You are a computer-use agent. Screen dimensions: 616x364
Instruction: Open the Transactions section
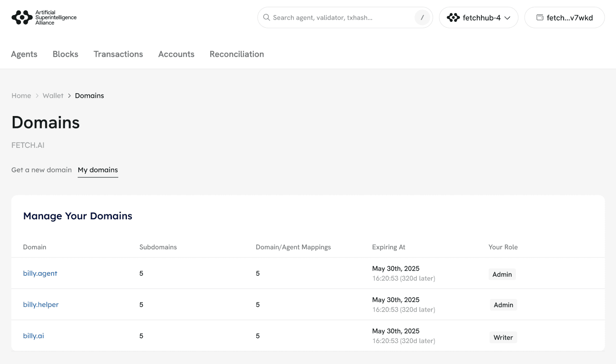tap(118, 54)
